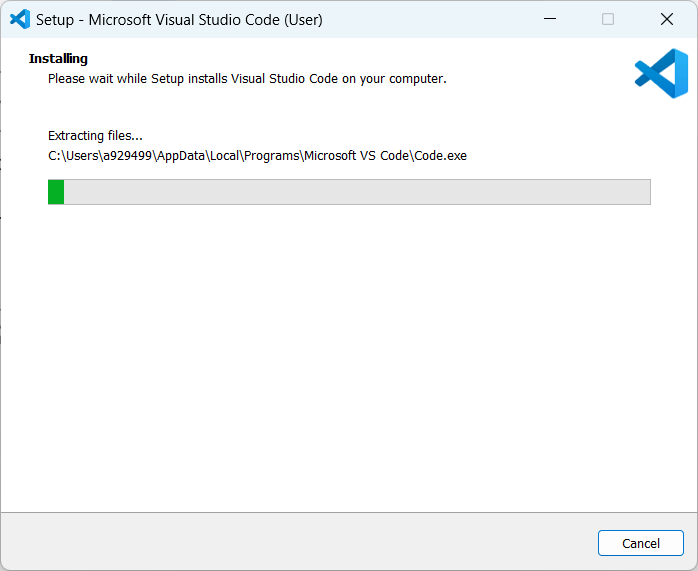Click "C:\Users" at the start of the path
The width and height of the screenshot is (698, 571).
pyautogui.click(x=72, y=155)
